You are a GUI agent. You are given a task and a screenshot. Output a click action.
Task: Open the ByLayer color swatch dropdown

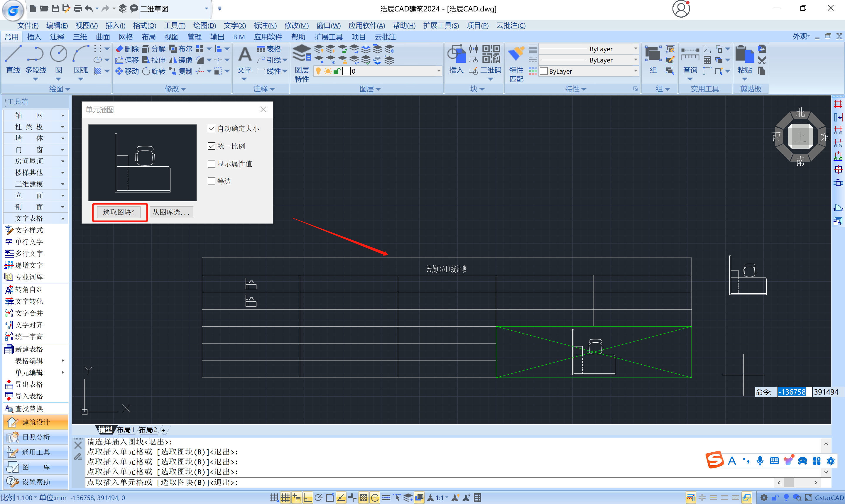636,71
